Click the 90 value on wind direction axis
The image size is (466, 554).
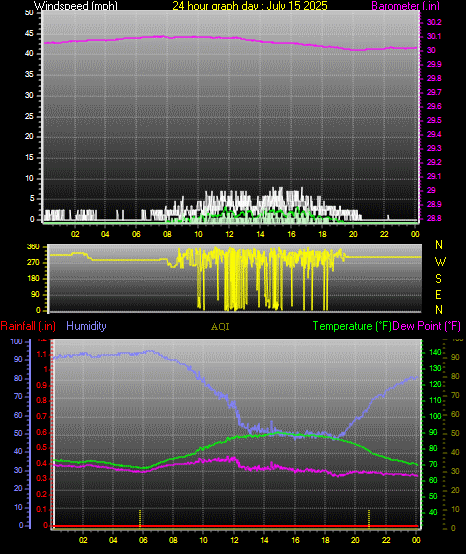35,295
